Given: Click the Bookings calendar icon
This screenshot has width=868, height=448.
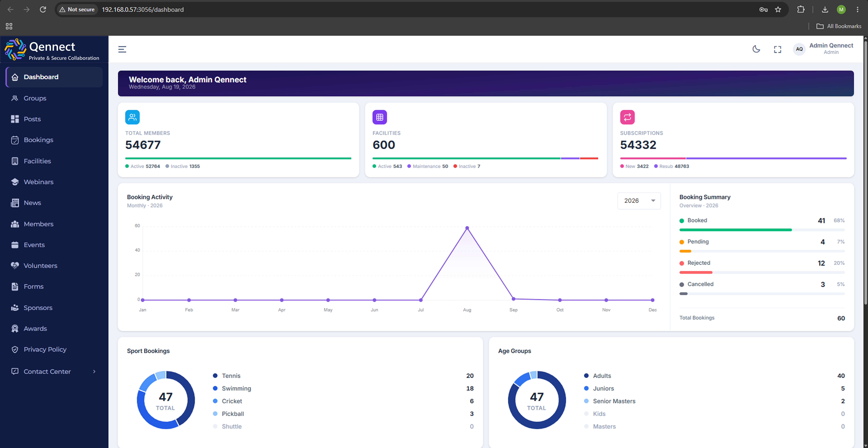Looking at the screenshot, I should click(15, 140).
